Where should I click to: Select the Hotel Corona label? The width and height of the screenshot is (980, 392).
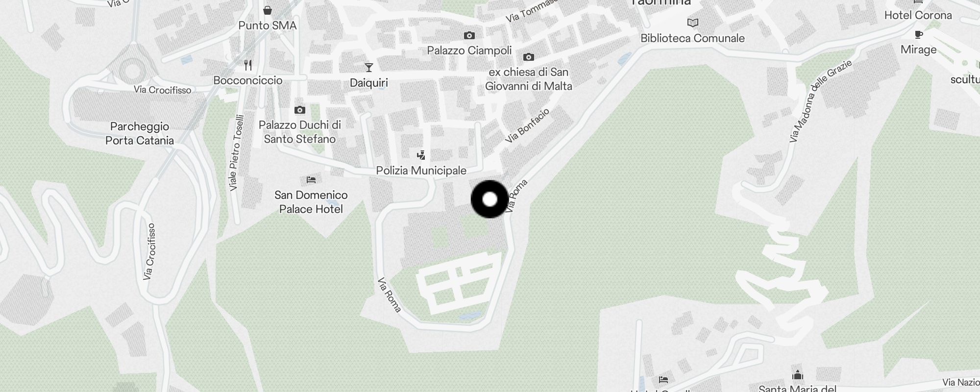(x=918, y=15)
